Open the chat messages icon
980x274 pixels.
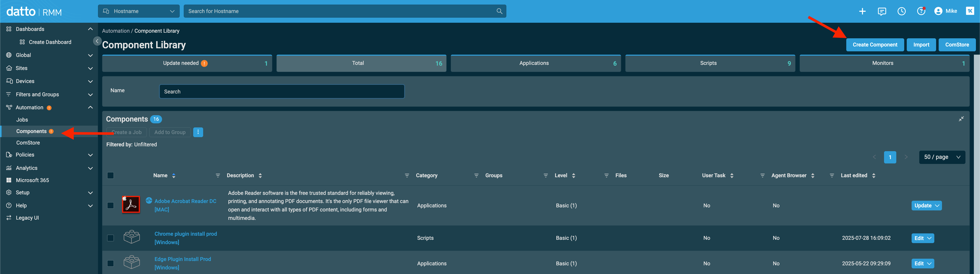881,11
